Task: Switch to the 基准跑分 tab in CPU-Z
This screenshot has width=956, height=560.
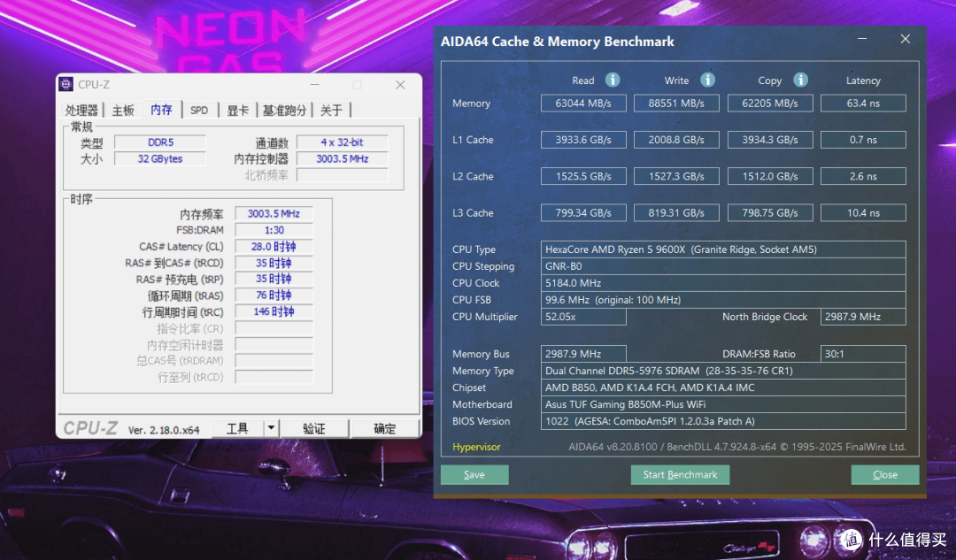Action: (284, 111)
